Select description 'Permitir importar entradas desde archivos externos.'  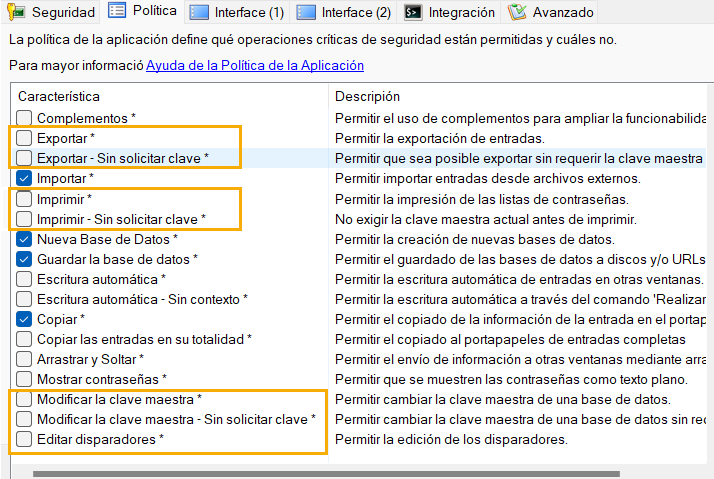click(x=488, y=178)
